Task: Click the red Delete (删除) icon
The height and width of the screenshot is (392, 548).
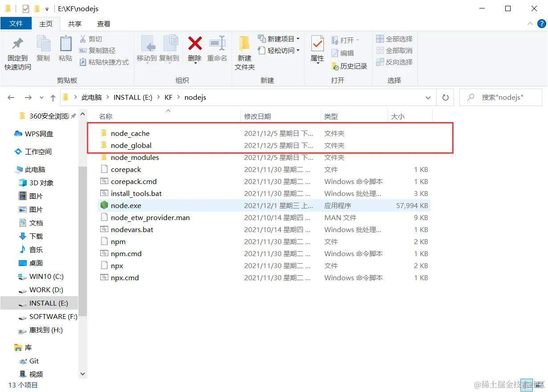Action: [x=195, y=44]
